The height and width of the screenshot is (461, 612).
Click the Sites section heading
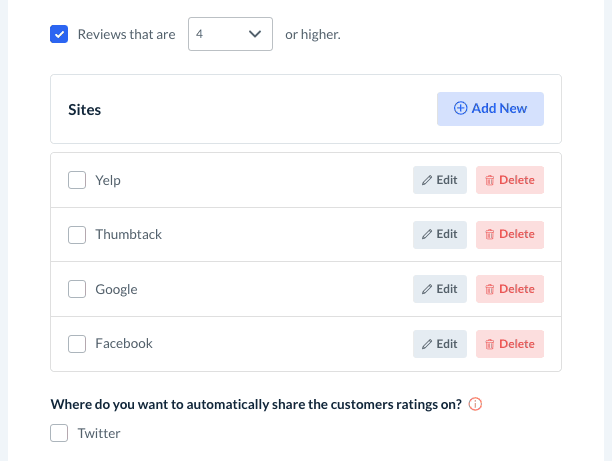pyautogui.click(x=85, y=110)
